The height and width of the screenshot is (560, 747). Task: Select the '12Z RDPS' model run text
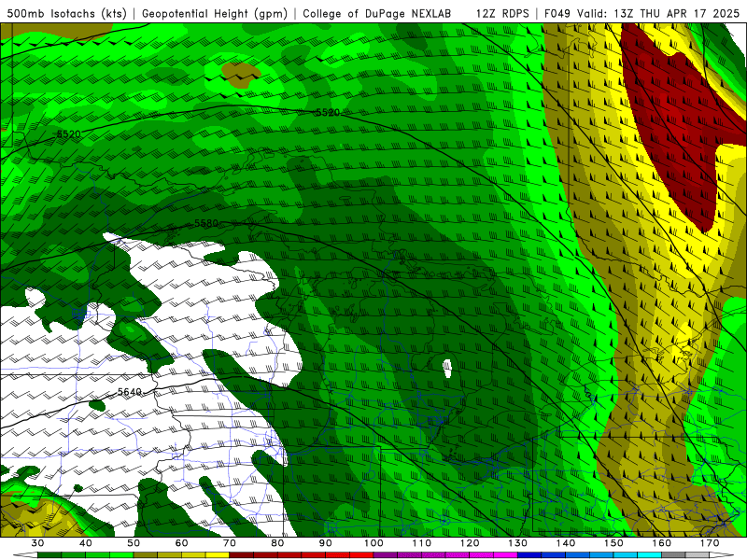502,13
